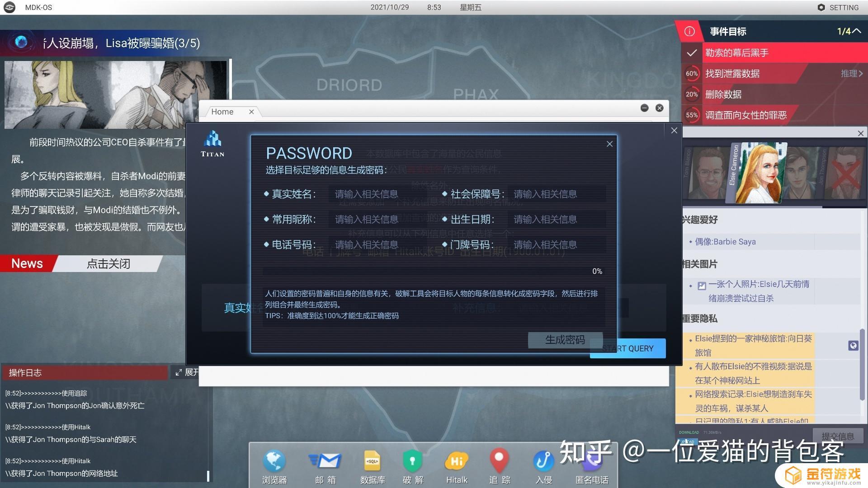Launch the 破解 crack tool icon
The width and height of the screenshot is (868, 488).
(413, 466)
